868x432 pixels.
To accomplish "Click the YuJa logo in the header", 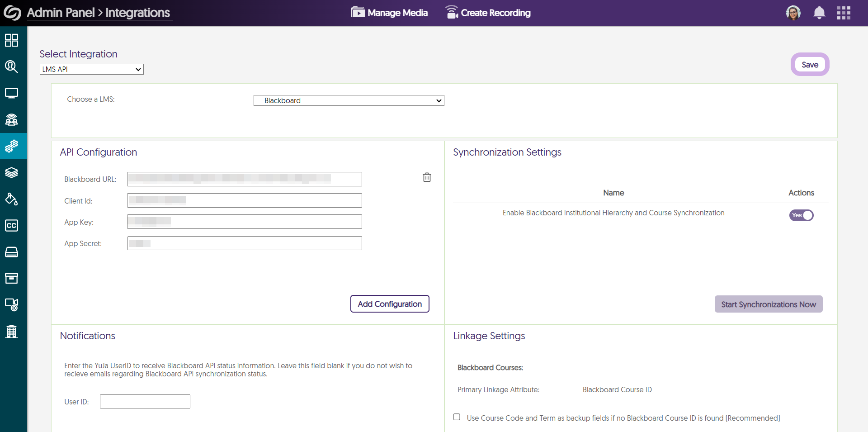I will [x=12, y=13].
